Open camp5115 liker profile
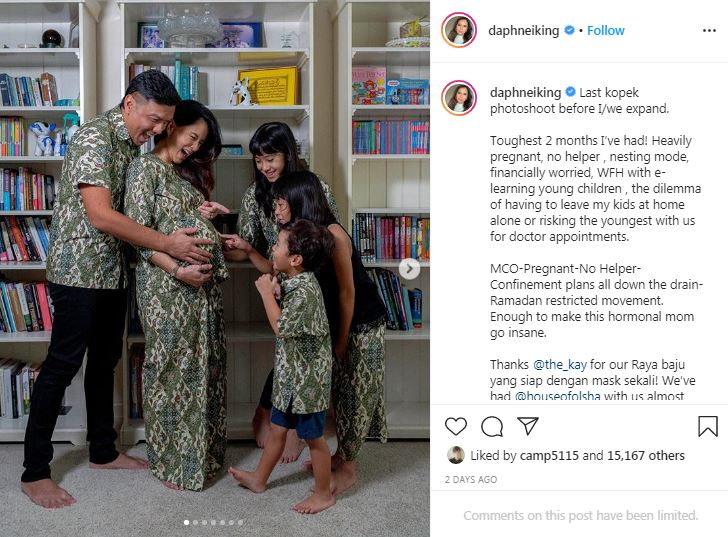 tap(549, 455)
